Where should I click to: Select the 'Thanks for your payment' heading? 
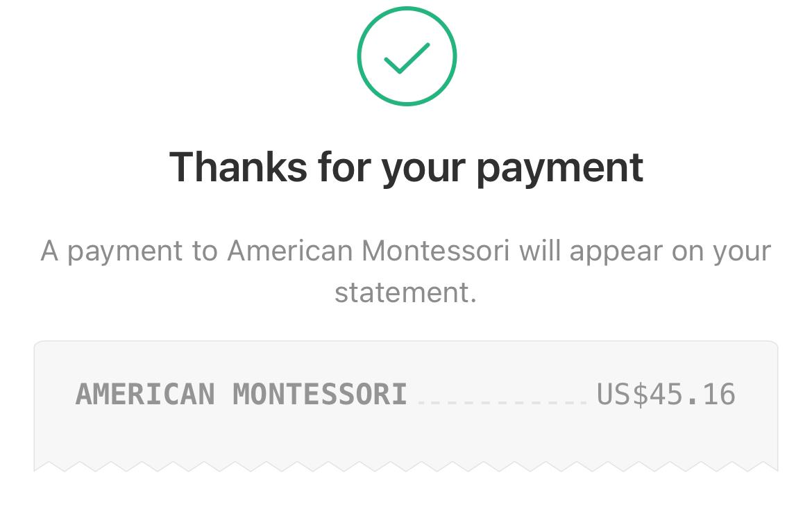pyautogui.click(x=407, y=168)
